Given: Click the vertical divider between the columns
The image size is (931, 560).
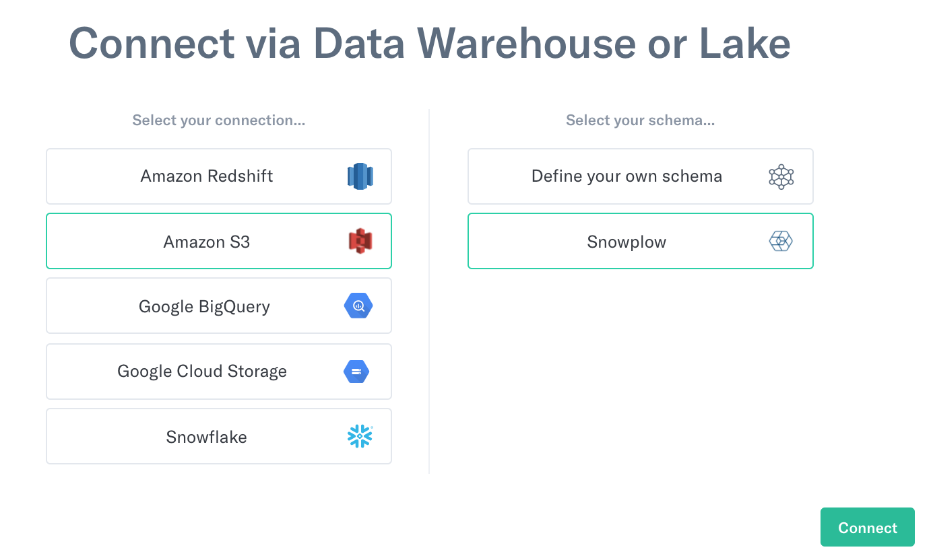Looking at the screenshot, I should (429, 291).
